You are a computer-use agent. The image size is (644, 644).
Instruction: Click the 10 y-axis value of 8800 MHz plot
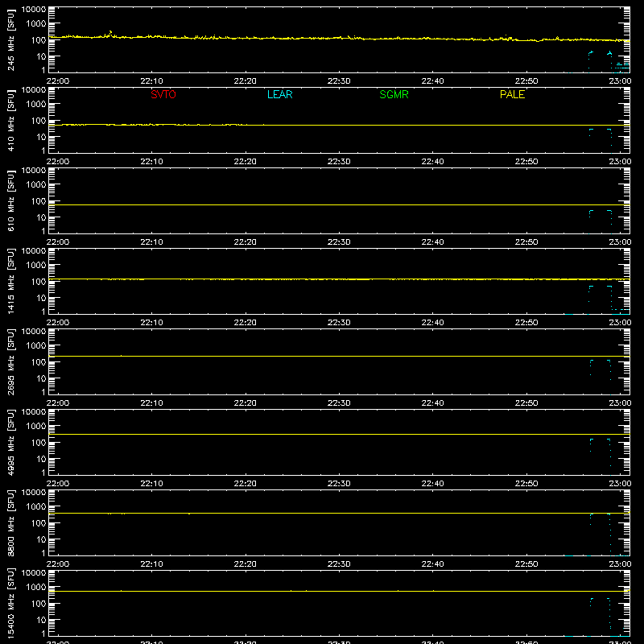[41, 539]
